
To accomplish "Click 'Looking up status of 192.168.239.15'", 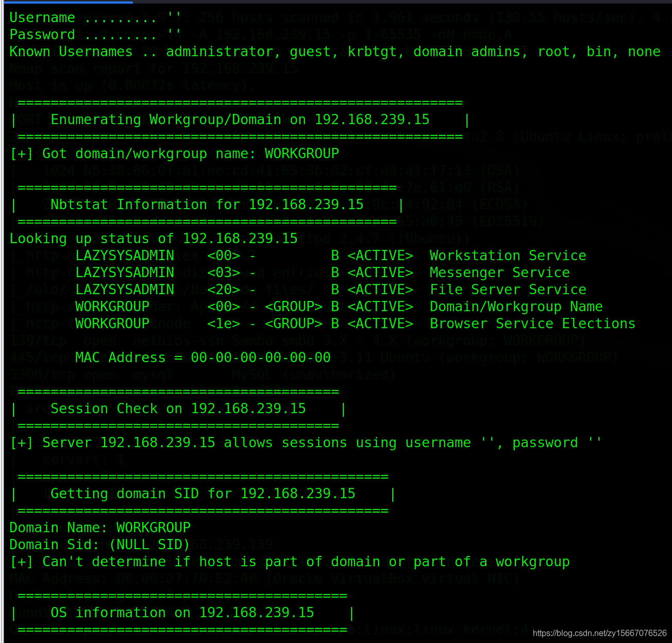I will (x=154, y=239).
